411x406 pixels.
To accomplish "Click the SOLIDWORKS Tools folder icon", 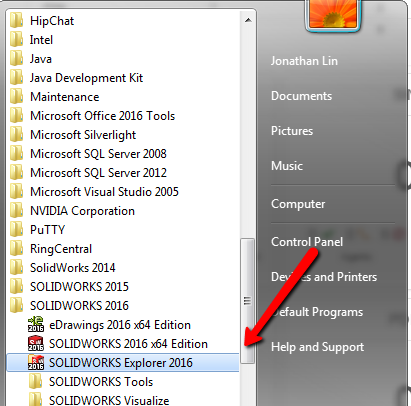I will 35,381.
